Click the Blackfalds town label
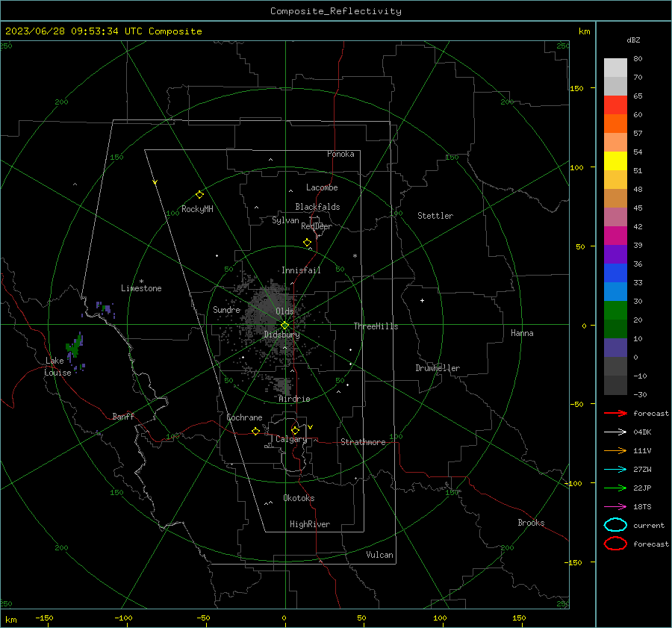 [x=317, y=207]
